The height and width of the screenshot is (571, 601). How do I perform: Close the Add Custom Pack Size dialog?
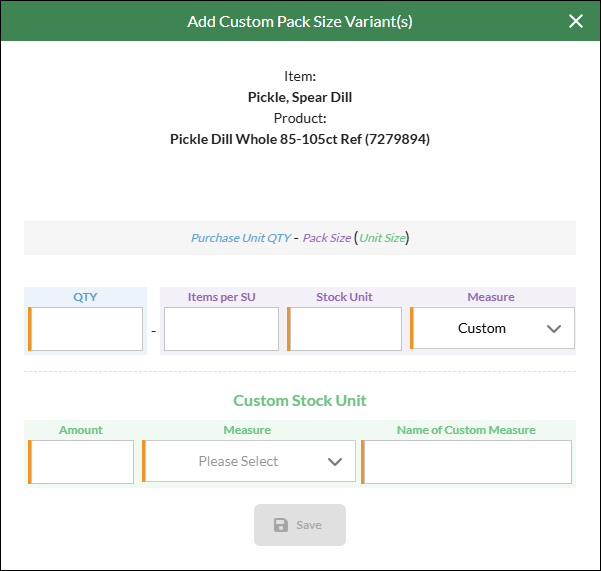pos(576,21)
